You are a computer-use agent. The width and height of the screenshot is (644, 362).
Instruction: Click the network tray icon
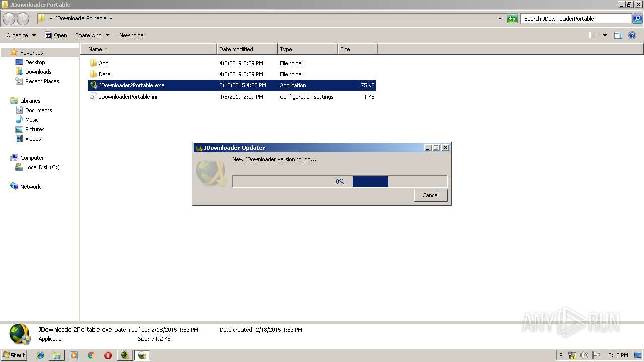coord(572,355)
